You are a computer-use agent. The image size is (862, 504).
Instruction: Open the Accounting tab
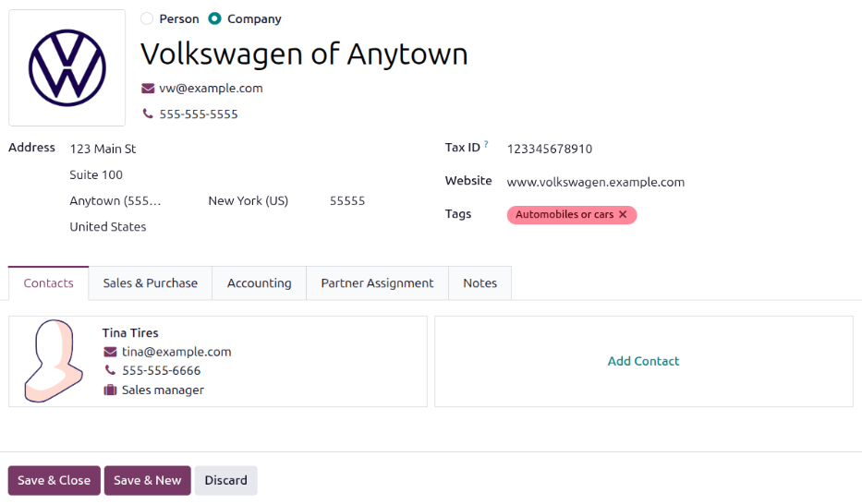[259, 283]
